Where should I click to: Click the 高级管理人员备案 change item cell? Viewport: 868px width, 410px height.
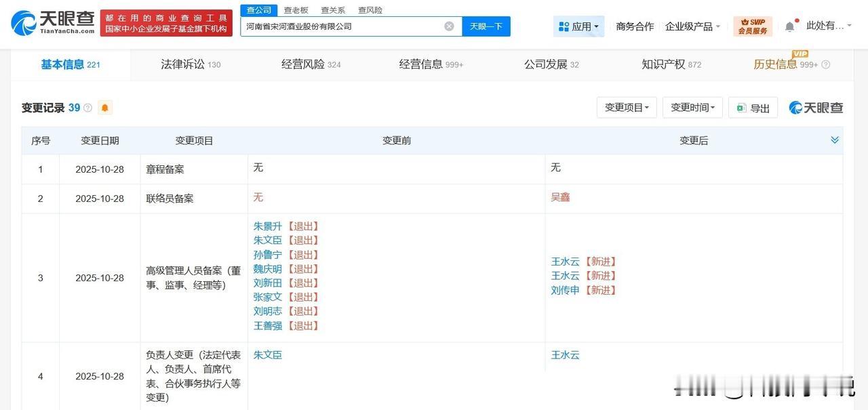point(194,278)
